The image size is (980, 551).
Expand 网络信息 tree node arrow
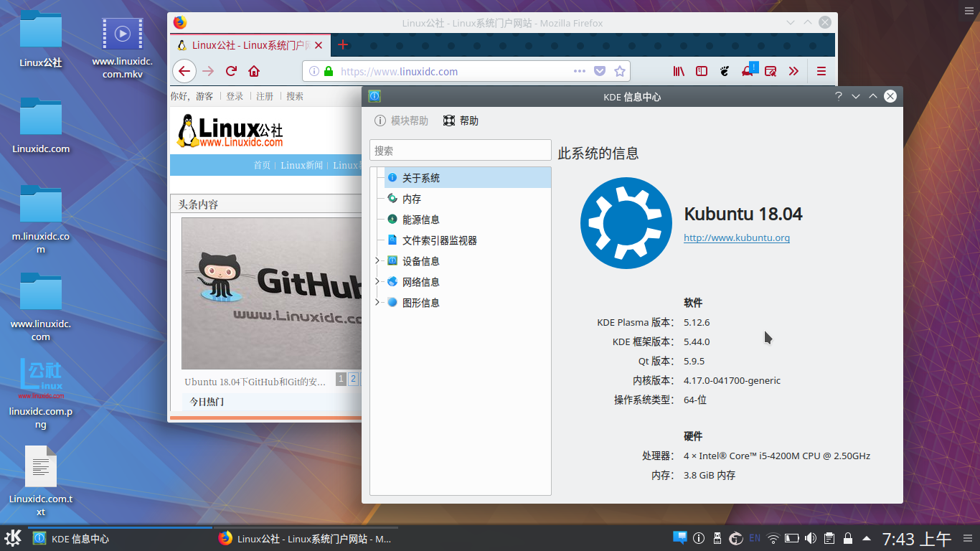coord(377,281)
